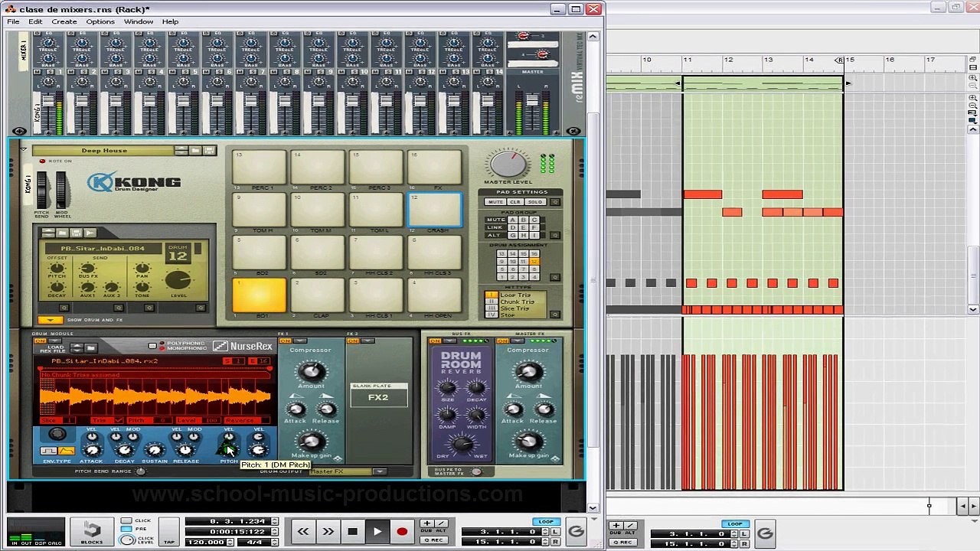The image size is (980, 551).
Task: Open the File menu
Action: 13,21
